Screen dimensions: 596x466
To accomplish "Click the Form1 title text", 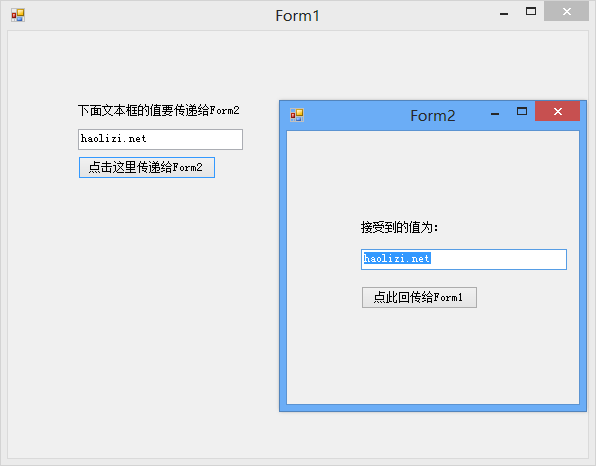I will point(297,16).
